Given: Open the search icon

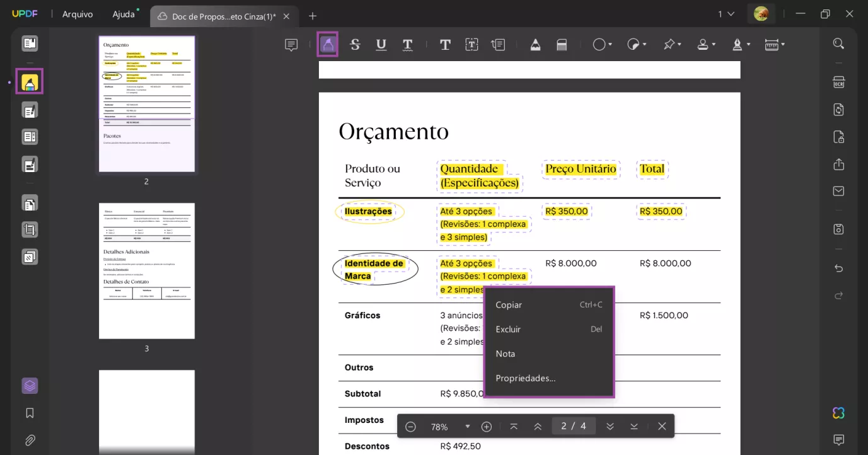Looking at the screenshot, I should [838, 43].
